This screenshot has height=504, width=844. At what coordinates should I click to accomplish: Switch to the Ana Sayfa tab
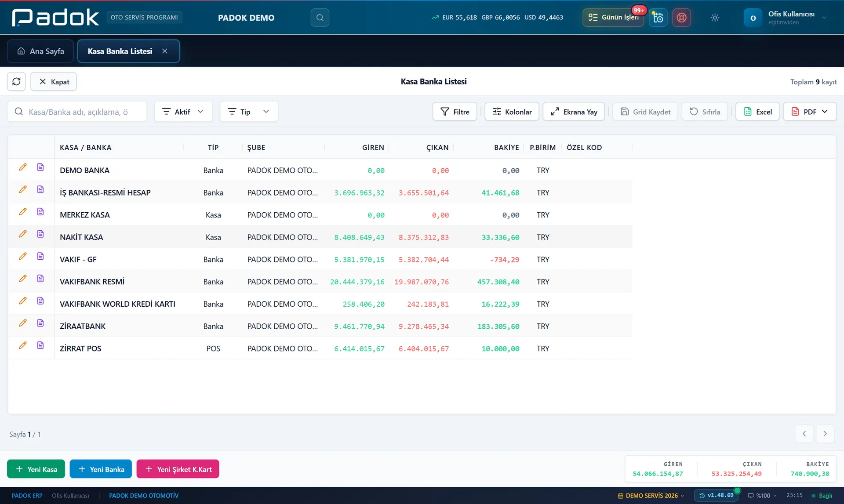[40, 51]
